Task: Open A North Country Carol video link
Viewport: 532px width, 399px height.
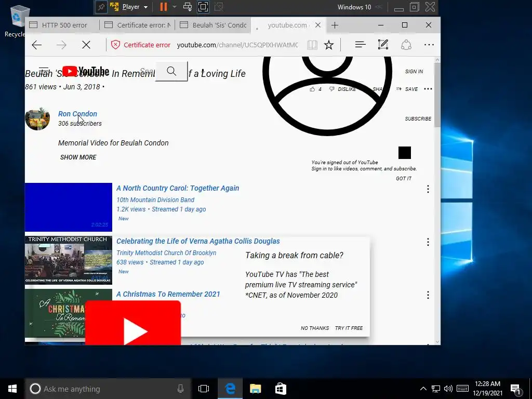Action: tap(178, 188)
